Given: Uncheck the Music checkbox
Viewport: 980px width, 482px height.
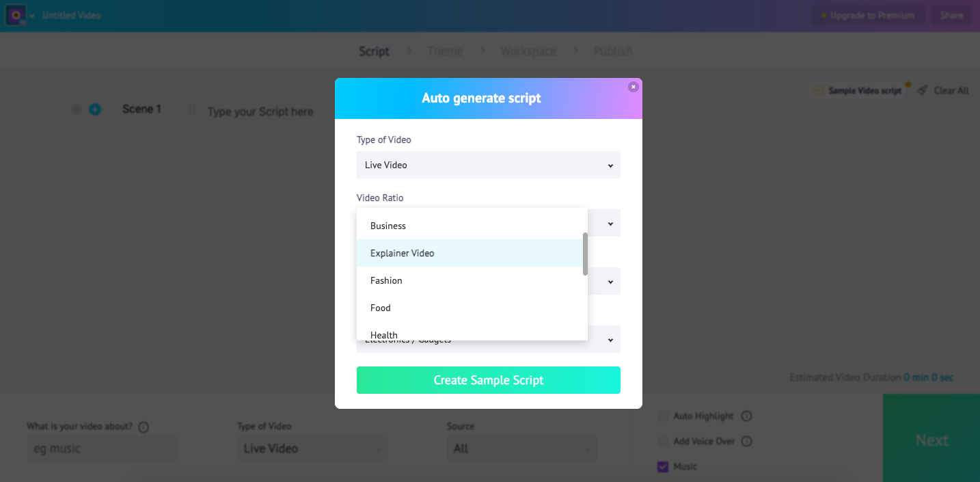Looking at the screenshot, I should (662, 466).
